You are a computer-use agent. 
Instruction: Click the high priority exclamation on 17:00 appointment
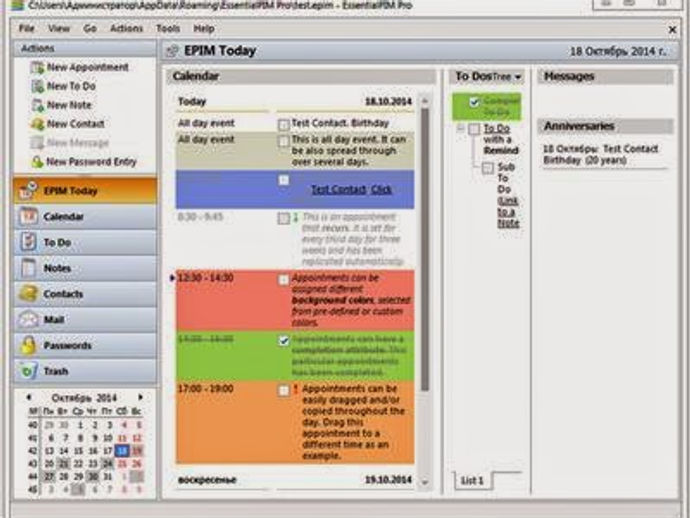click(296, 389)
